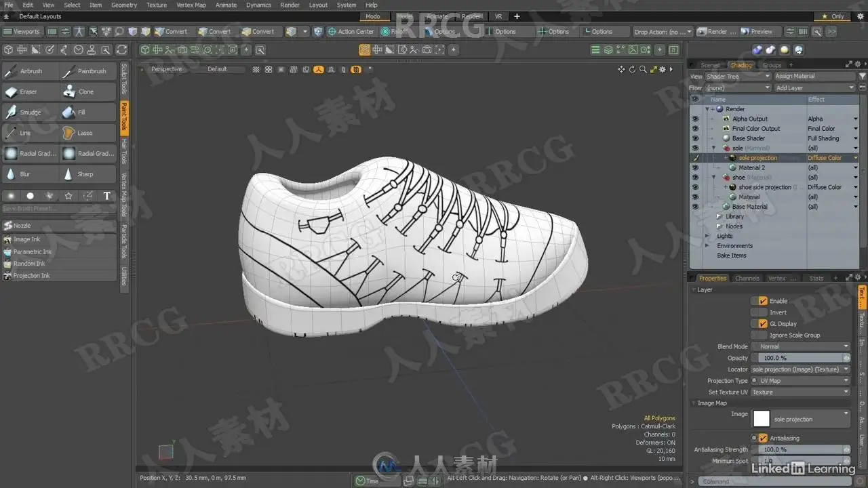Click the Opacity percentage slider
Viewport: 868px width, 488px height.
point(800,358)
